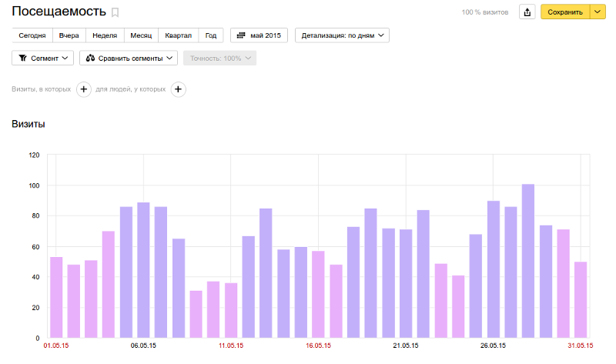Click the first pink bar for 01.05.15
The height and width of the screenshot is (364, 616).
(56, 298)
